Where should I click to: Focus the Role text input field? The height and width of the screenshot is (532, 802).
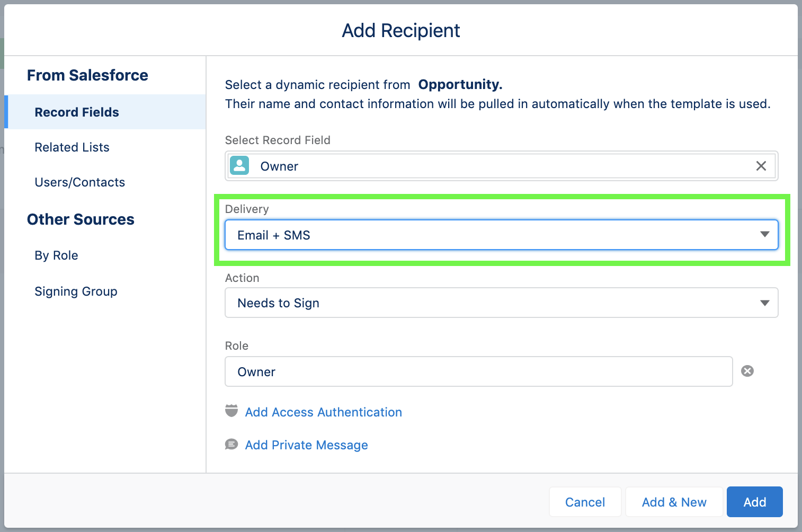[478, 371]
